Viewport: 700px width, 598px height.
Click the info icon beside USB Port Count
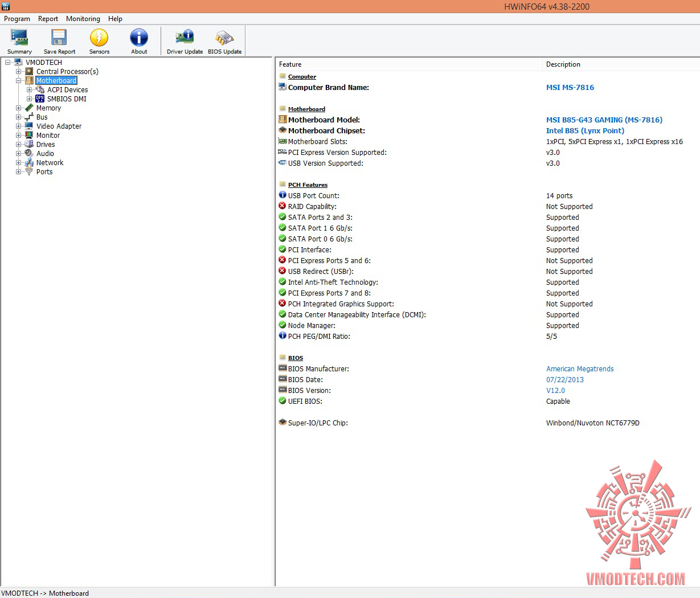283,195
